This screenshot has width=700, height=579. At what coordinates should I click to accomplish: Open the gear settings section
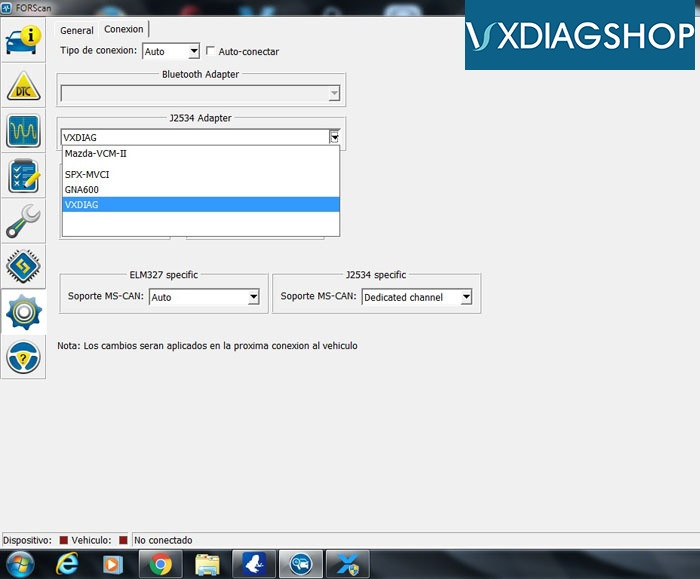click(22, 312)
